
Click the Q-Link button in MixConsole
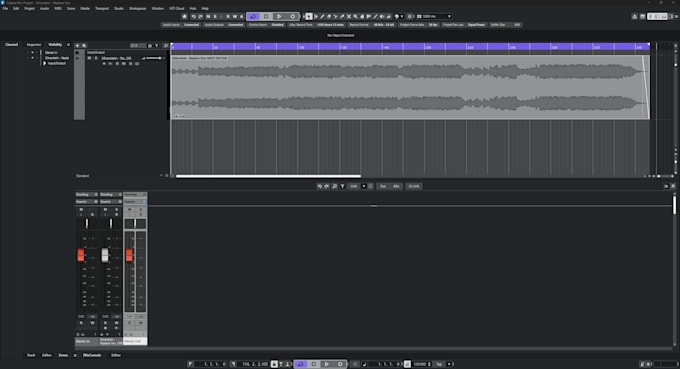414,186
